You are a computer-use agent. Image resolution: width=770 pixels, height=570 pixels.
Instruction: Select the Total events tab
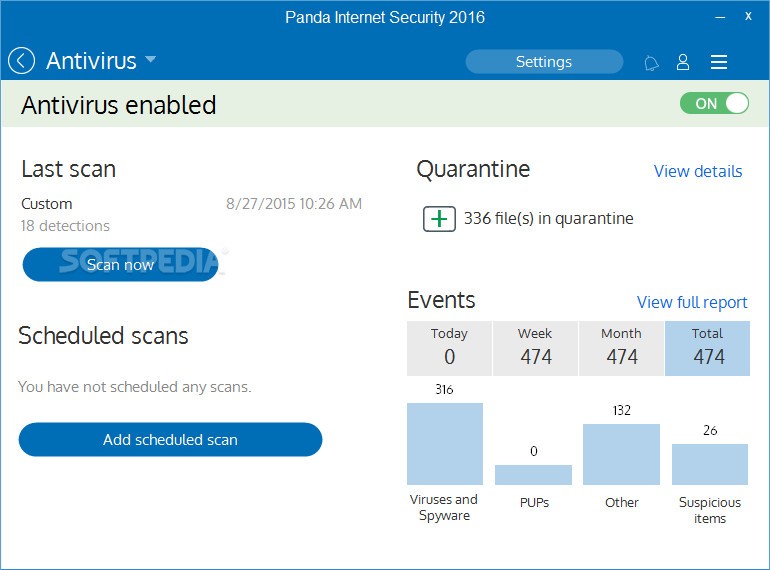(707, 348)
